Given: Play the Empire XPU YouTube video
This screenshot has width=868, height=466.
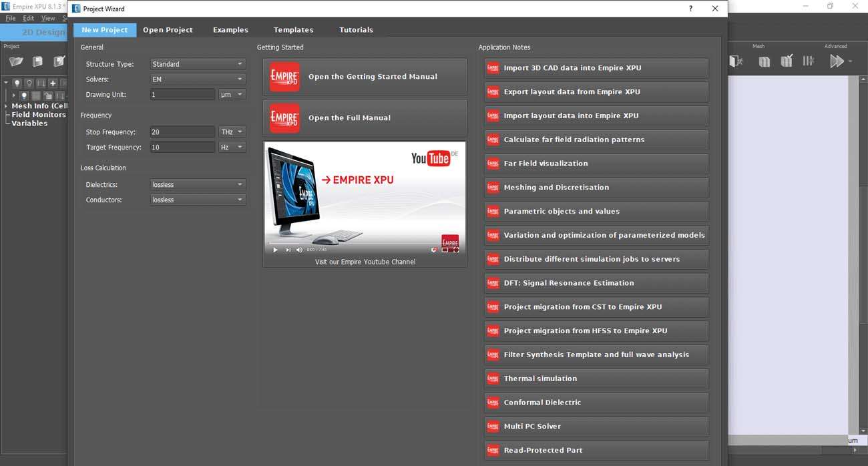Looking at the screenshot, I should [x=275, y=250].
